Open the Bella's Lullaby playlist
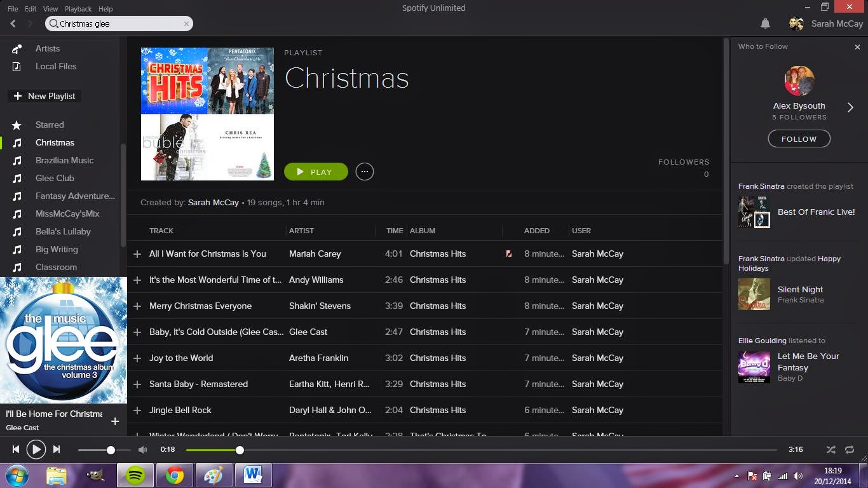This screenshot has height=488, width=868. (63, 231)
